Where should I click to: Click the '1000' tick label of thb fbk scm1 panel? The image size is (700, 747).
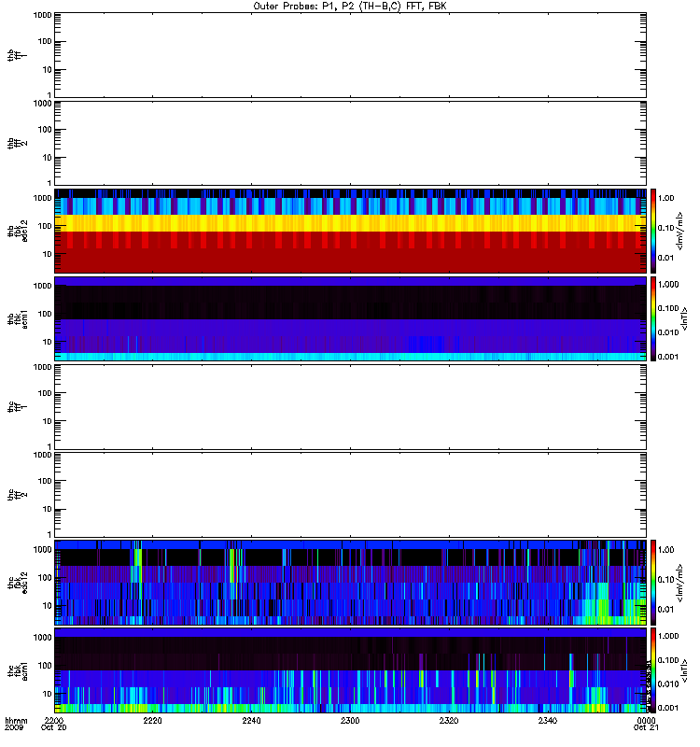[42, 286]
